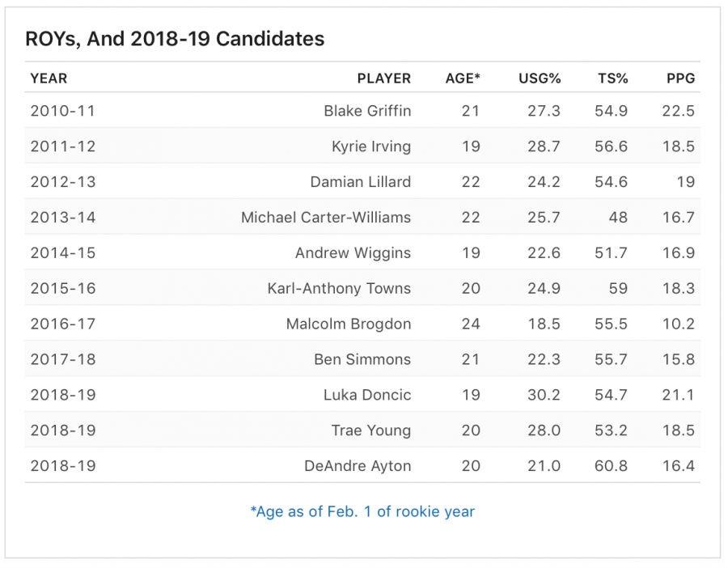
Task: Sort by the PLAYER column header
Action: click(383, 78)
